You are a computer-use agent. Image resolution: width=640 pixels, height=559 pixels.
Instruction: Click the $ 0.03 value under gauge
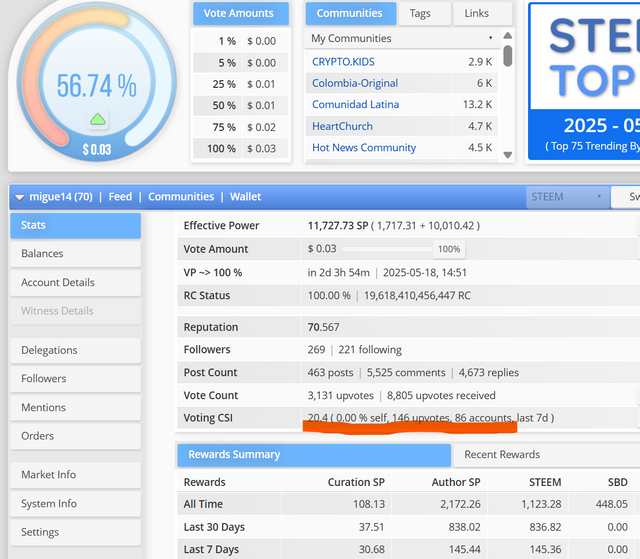click(97, 149)
